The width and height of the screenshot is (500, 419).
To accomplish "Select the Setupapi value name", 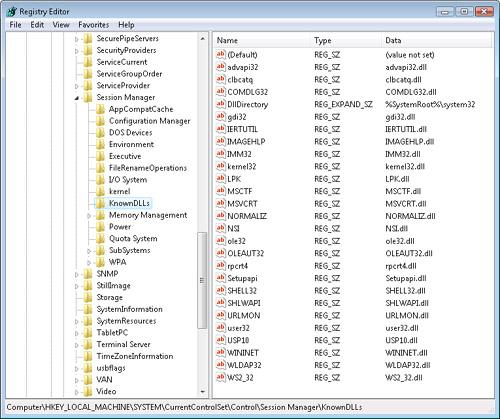I will pyautogui.click(x=242, y=278).
